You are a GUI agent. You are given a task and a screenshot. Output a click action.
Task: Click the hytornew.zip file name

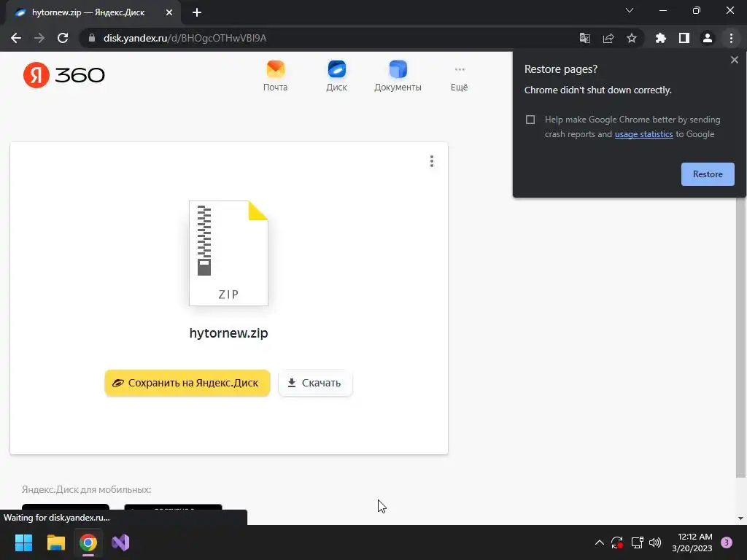coord(228,332)
